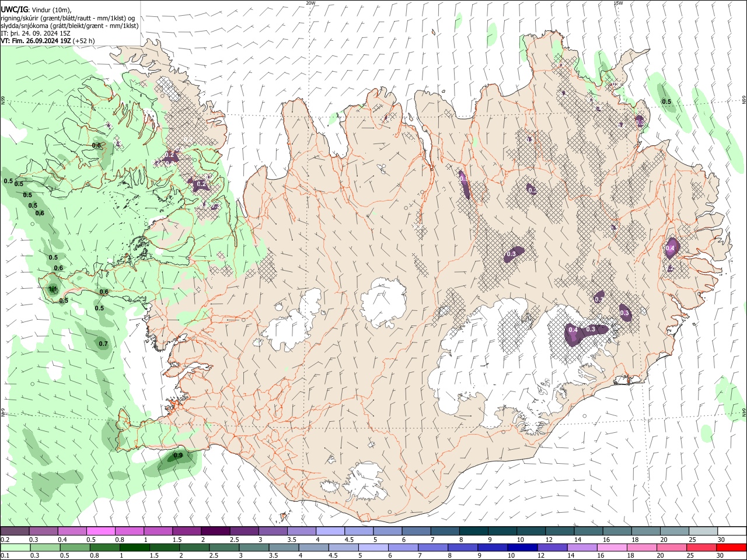Click the lilac 14–16 rain legend swatch

(x=582, y=548)
